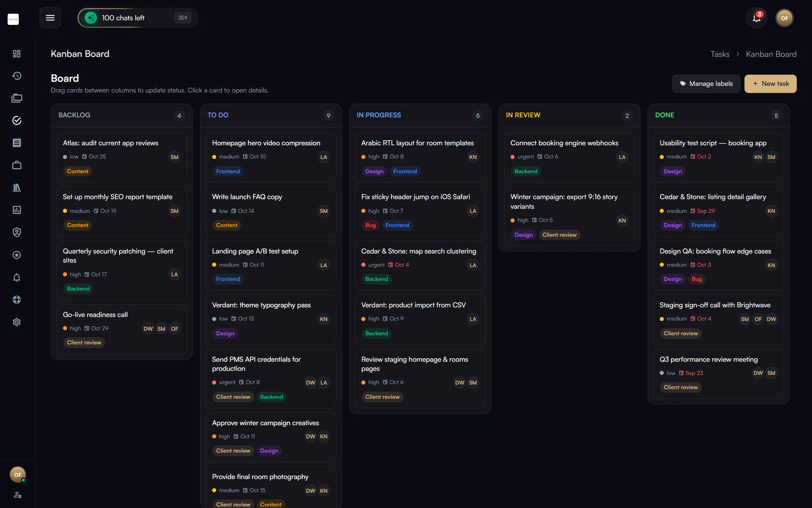812x508 pixels.
Task: Open Homepage hero video compression card
Action: pyautogui.click(x=271, y=157)
